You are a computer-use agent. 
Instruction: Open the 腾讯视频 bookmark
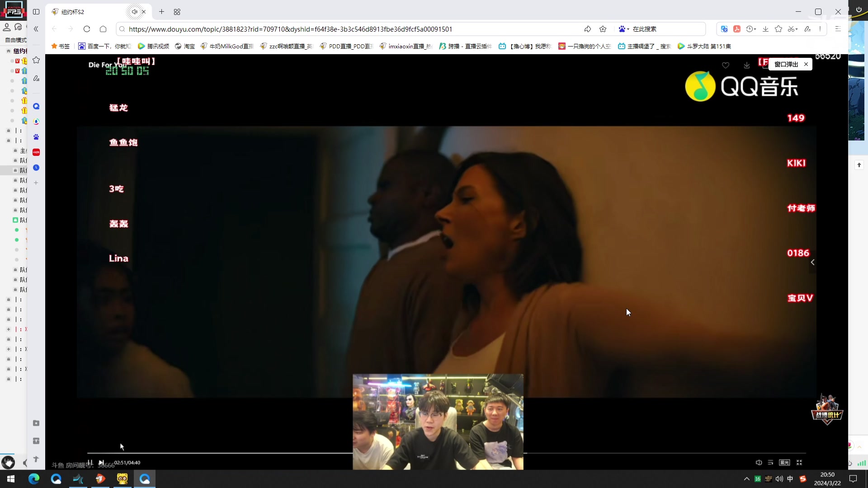[x=153, y=46]
